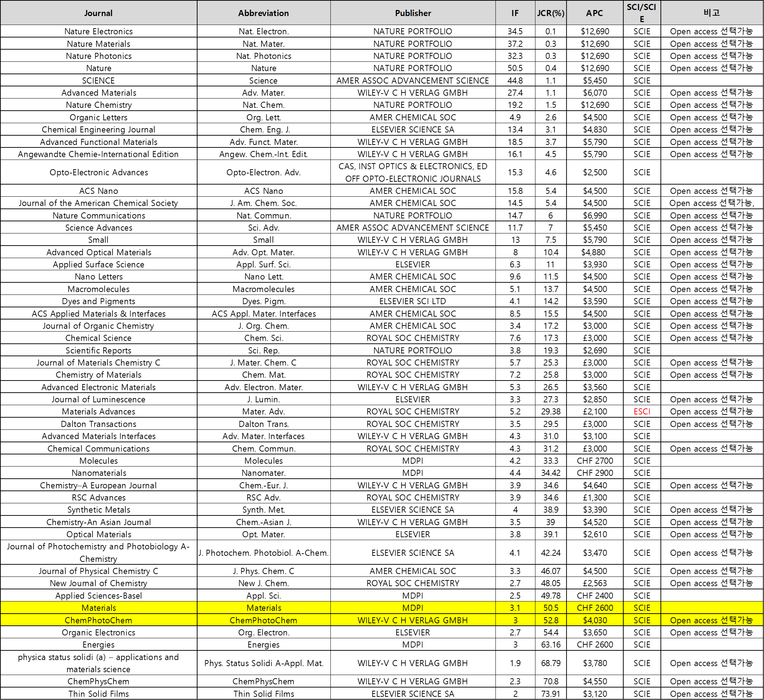This screenshot has height=700, width=764.
Task: Select the highlighted 'ChemPhotoChem' journal cell
Action: 99,620
